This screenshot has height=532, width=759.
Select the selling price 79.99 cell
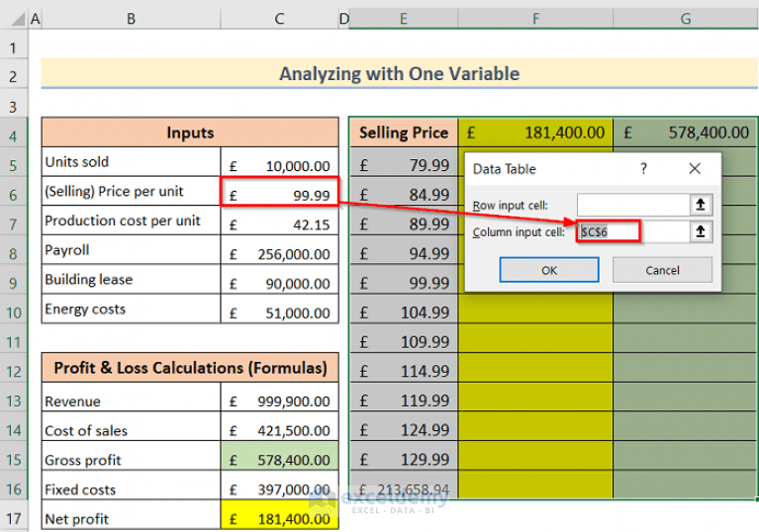click(404, 162)
